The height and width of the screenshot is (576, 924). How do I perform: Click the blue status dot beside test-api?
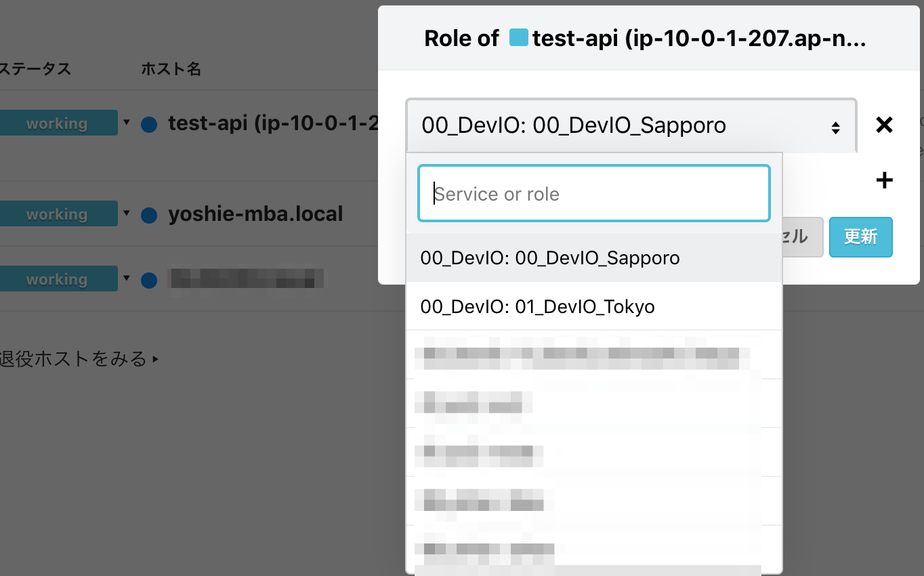tap(149, 123)
